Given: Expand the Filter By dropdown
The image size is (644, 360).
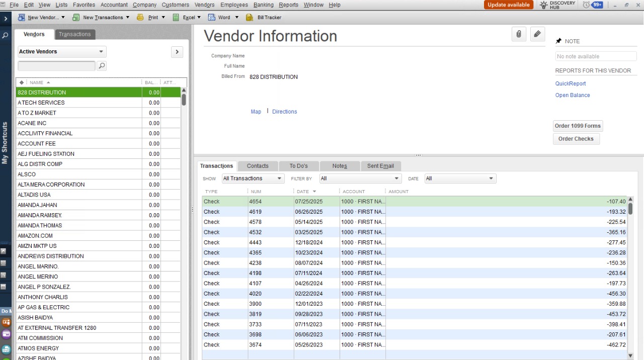Looking at the screenshot, I should coord(360,178).
